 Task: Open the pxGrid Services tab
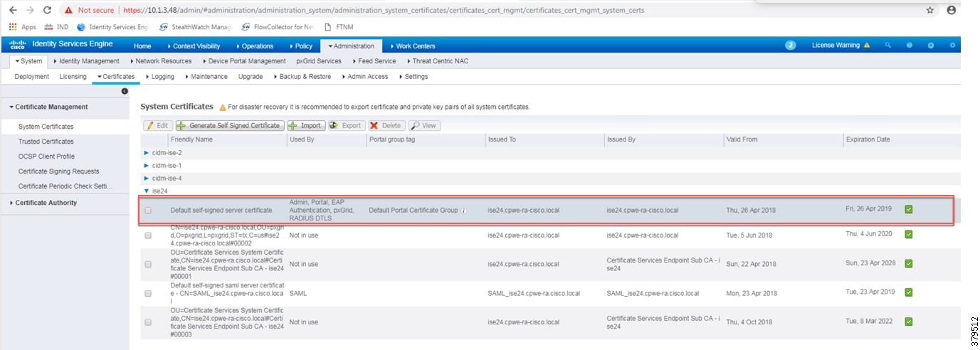[x=319, y=61]
